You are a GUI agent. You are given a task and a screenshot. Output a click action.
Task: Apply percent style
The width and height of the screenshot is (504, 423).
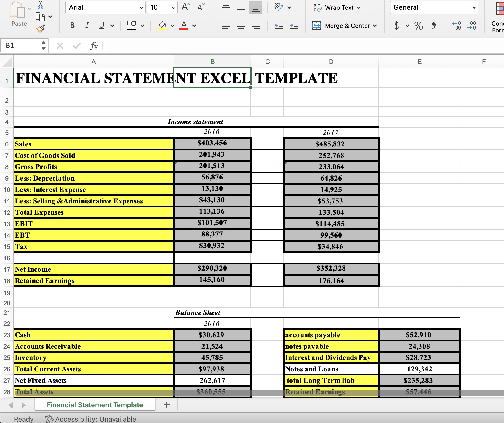coord(418,26)
